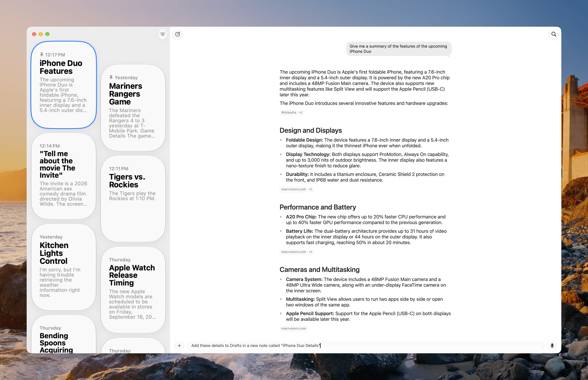Image resolution: width=588 pixels, height=380 pixels.
Task: Click the Foldable Design bullet label
Action: point(304,140)
